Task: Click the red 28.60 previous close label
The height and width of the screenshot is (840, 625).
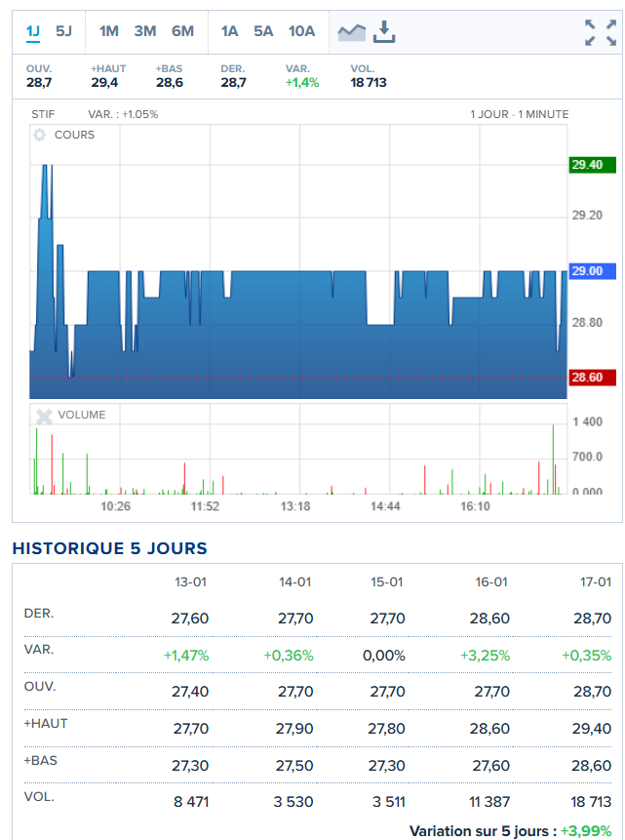Action: coord(592,378)
